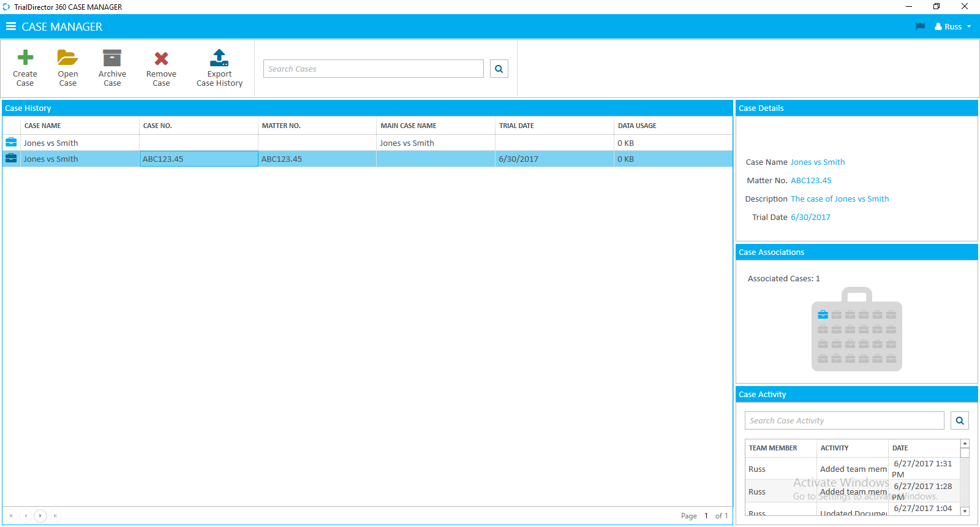This screenshot has height=527, width=980.
Task: Click the search cases magnifier button
Action: tap(499, 69)
